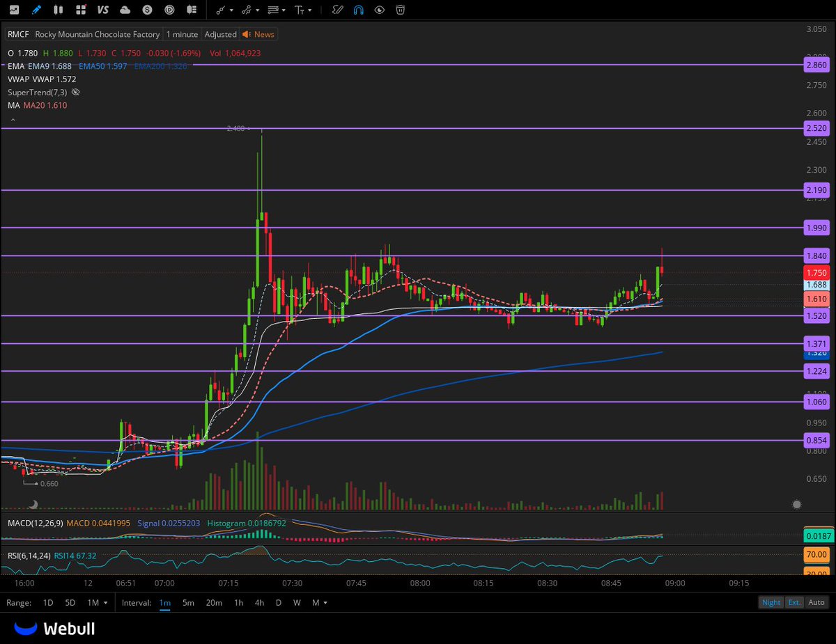The height and width of the screenshot is (644, 836).
Task: Click the VWAP indicator label
Action: click(x=18, y=79)
